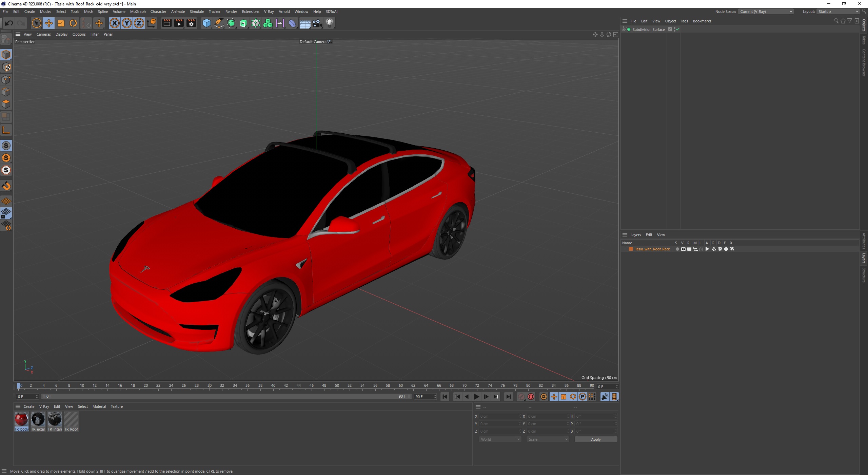Screen dimensions: 868x475
Task: Toggle Z axis lock
Action: click(139, 23)
